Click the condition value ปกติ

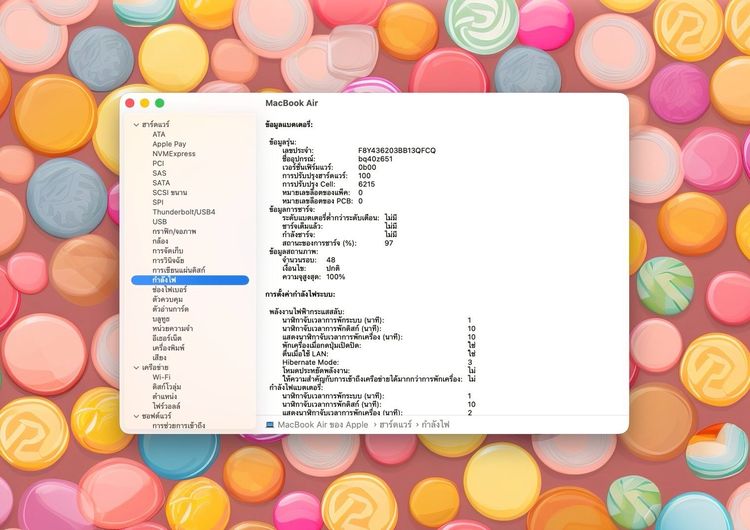click(333, 268)
